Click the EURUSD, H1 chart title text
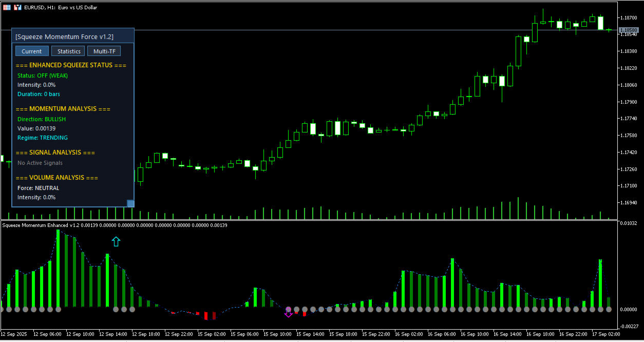Viewport: 644px width, 342px height. coord(61,7)
